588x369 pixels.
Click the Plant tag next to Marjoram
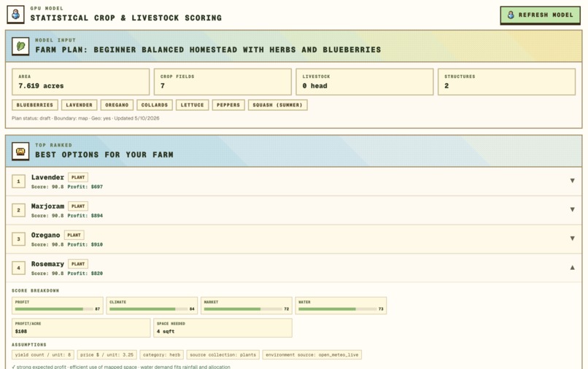coord(78,206)
